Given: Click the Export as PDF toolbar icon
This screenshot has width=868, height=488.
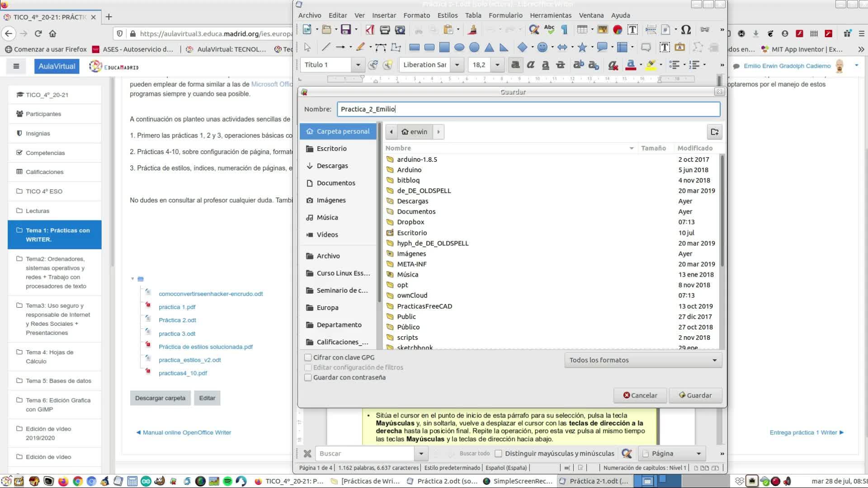Looking at the screenshot, I should pos(370,30).
